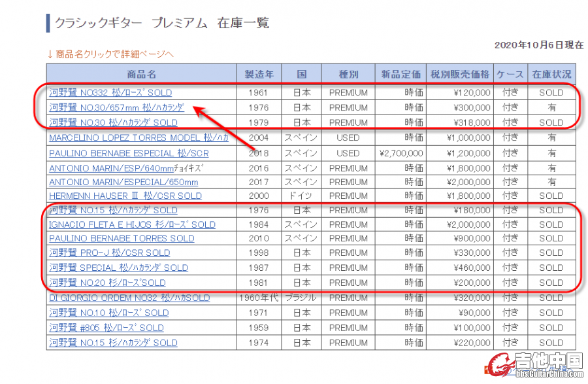Open 河野賢 NO.15 杉/ハカランダ SOLD link
The height and width of the screenshot is (384, 588).
(113, 343)
